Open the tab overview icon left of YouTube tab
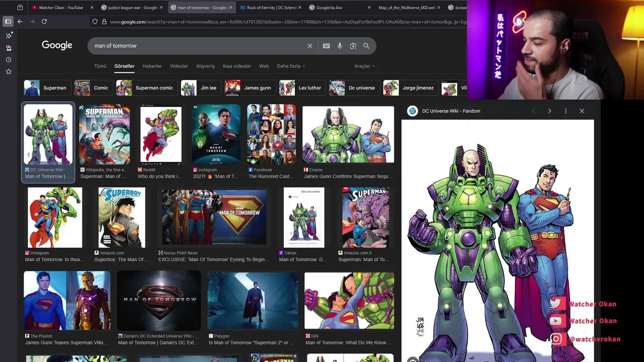The width and height of the screenshot is (644, 362). coord(20,8)
